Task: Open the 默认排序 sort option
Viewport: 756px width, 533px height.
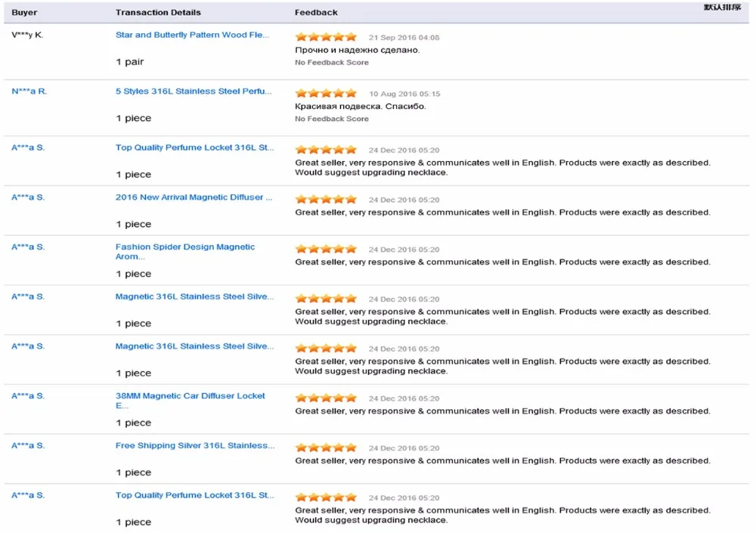Action: 722,8
